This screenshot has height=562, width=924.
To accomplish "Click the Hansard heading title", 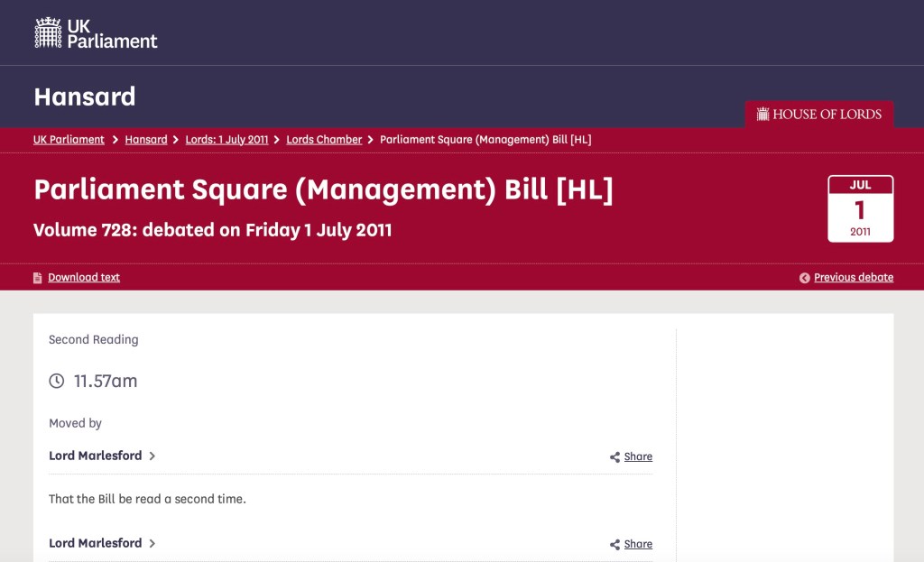I will click(85, 97).
